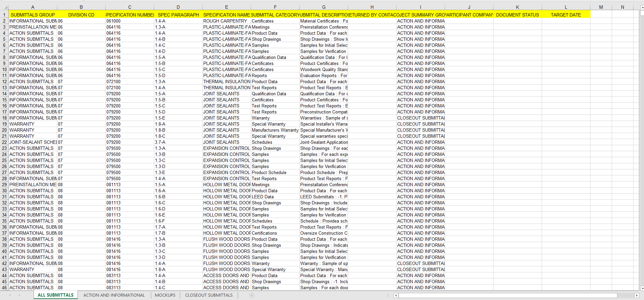Click the vertical scrollbar thumb
This screenshot has height=300, width=644.
[x=642, y=13]
